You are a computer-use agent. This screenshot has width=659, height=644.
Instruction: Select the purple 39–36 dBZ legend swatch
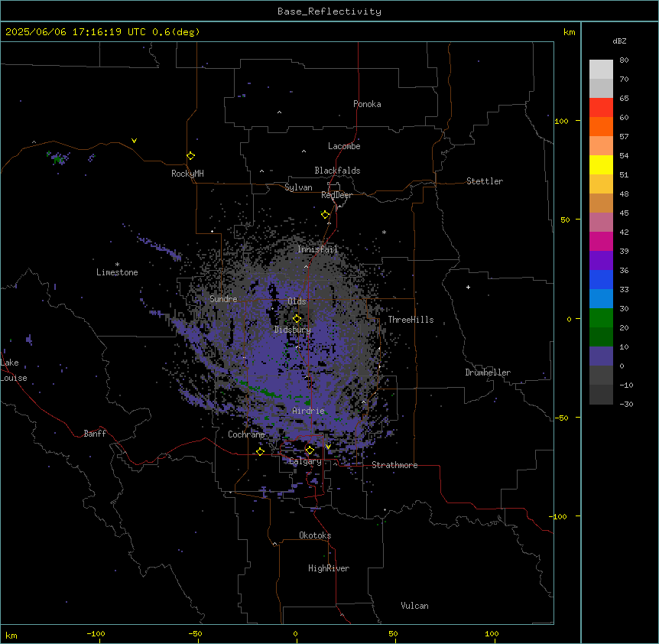601,261
